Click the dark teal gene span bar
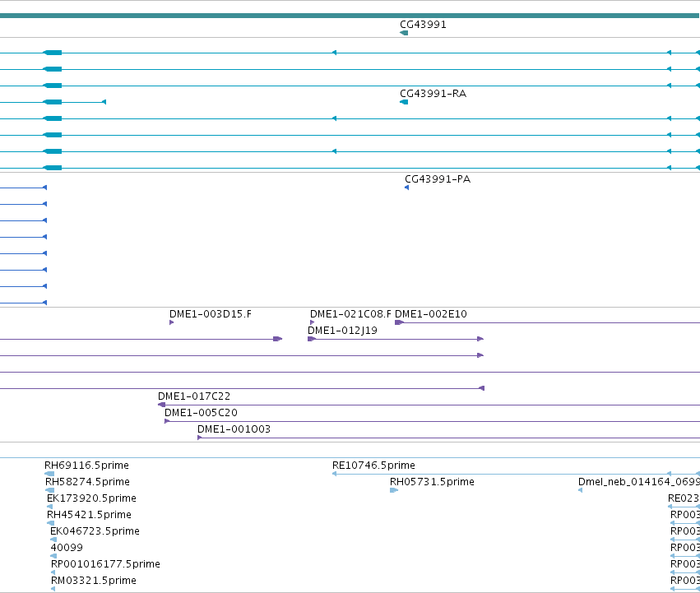 pos(350,16)
